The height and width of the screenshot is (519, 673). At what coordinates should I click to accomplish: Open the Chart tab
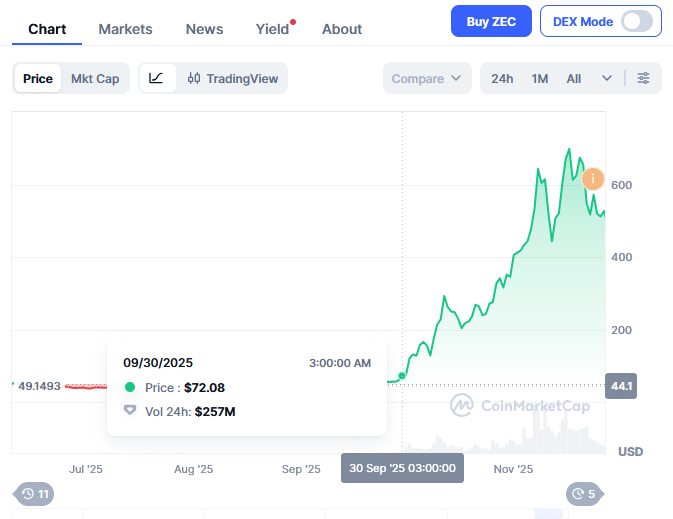tap(47, 29)
